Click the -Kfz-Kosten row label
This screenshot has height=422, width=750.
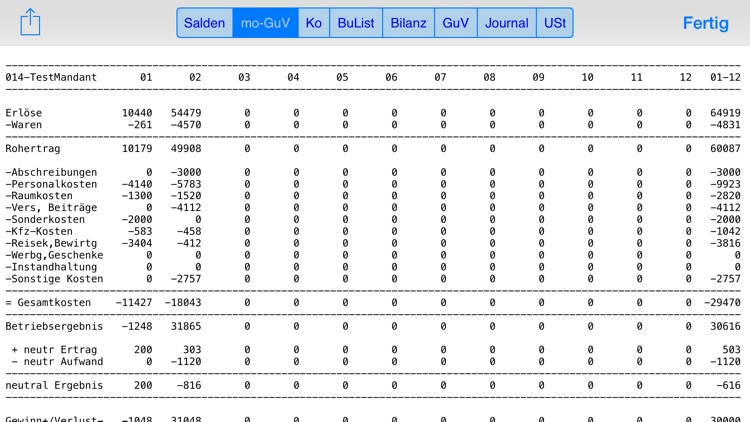tap(39, 231)
